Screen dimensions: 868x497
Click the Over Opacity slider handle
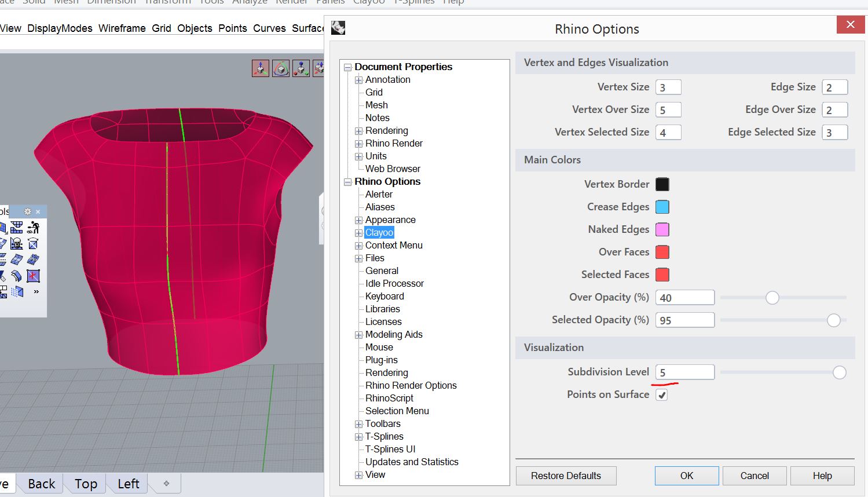pos(772,298)
